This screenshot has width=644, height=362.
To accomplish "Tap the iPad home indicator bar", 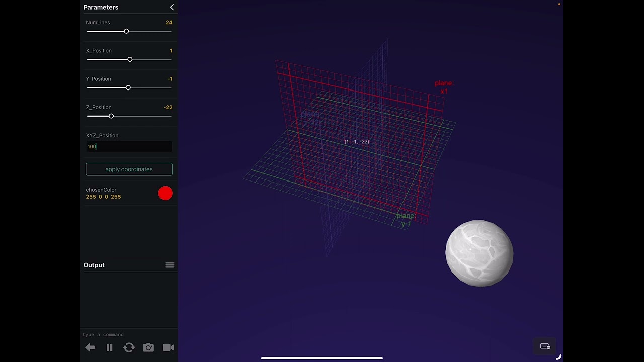I will click(x=322, y=358).
